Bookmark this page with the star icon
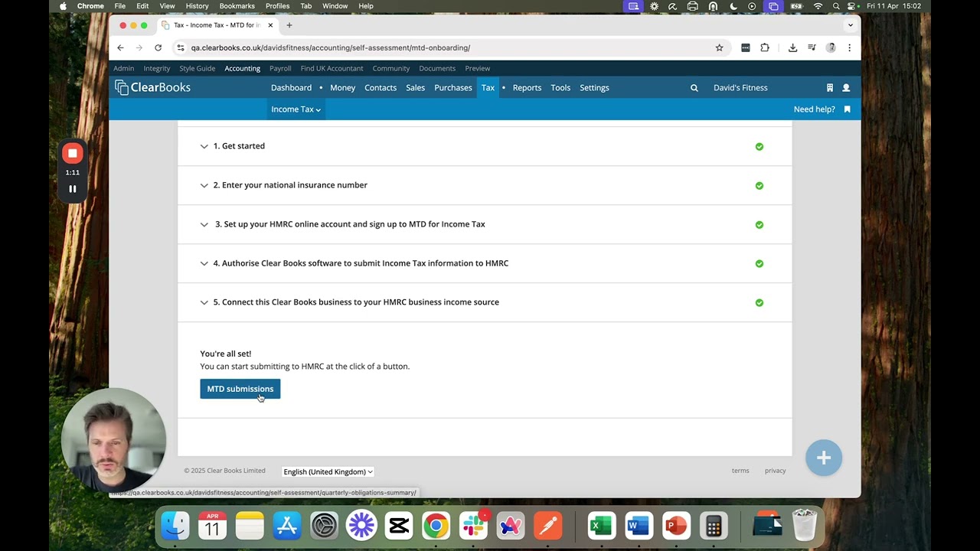 click(719, 47)
